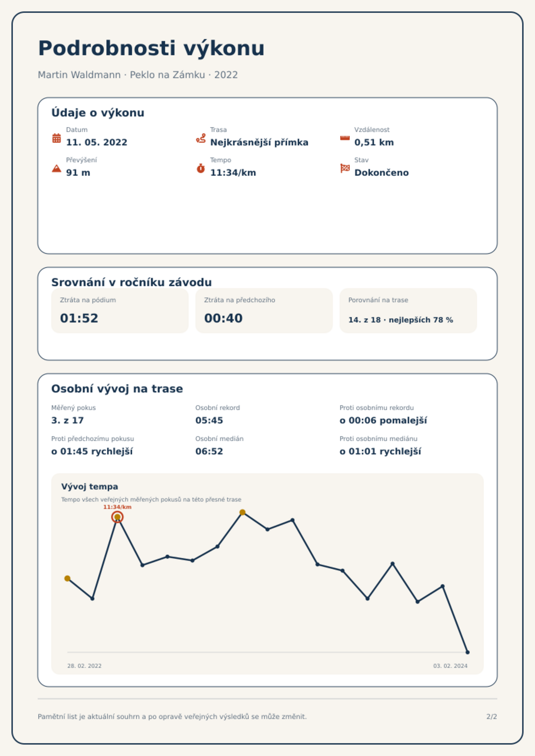Open the Ztráta na pódium card
The image size is (535, 756).
coord(120,310)
